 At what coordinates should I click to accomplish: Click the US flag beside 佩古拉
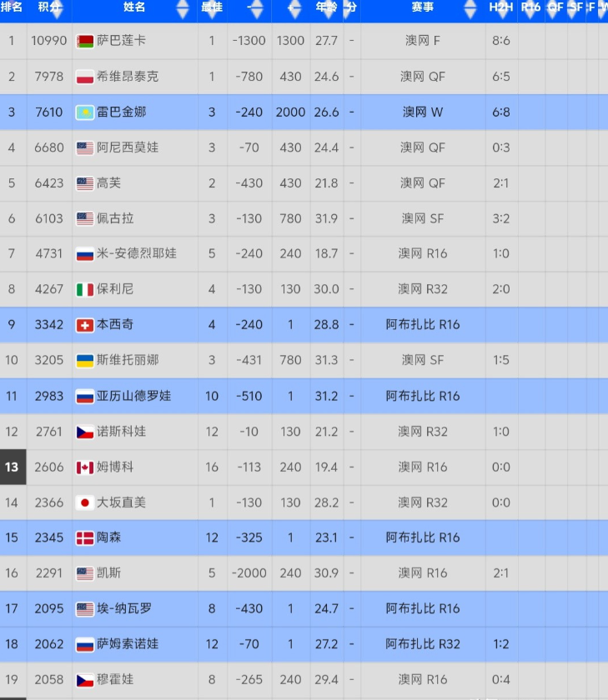click(x=85, y=218)
